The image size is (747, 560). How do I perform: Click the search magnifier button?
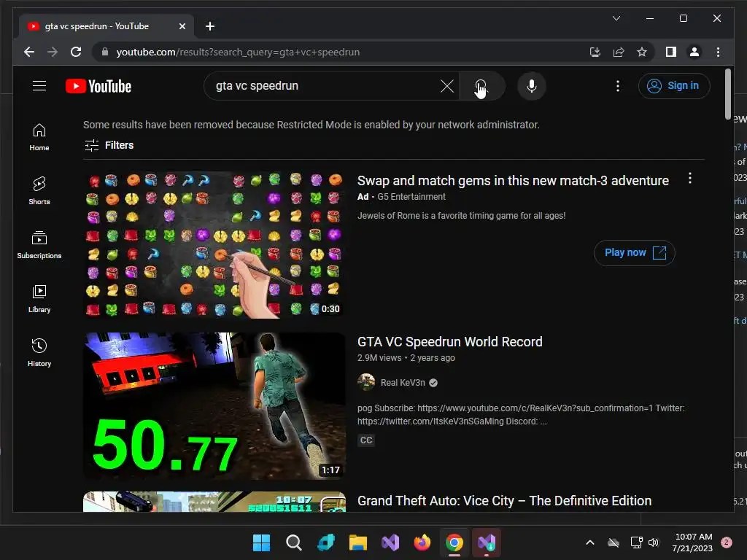481,86
